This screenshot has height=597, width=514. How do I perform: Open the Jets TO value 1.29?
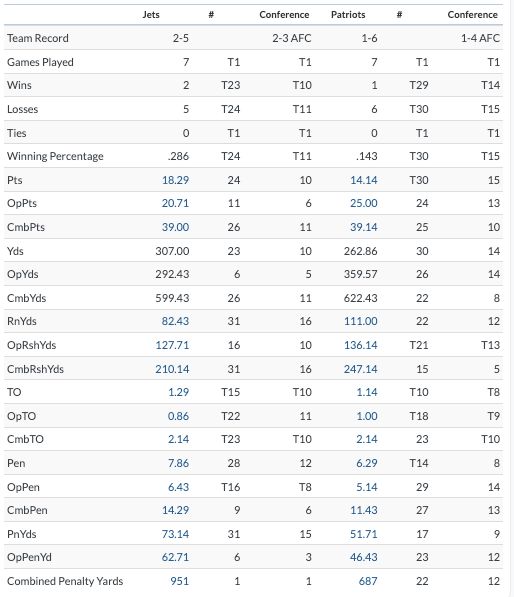coord(179,392)
